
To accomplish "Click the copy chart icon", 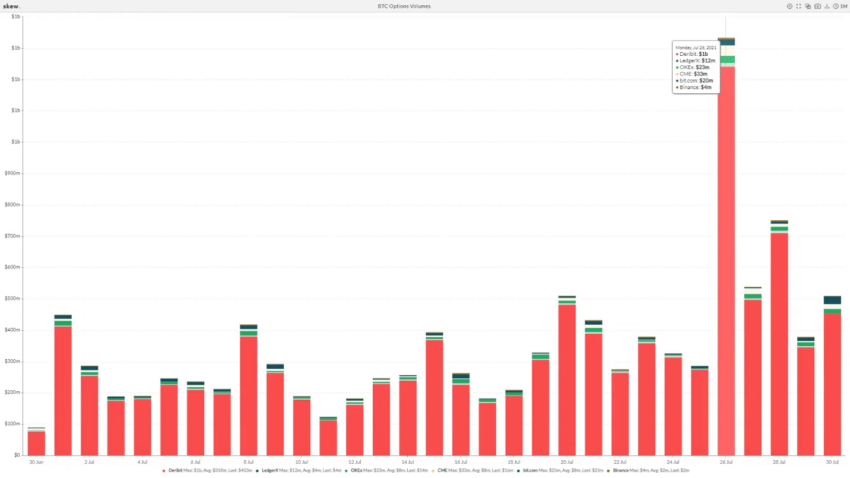I will pos(808,6).
